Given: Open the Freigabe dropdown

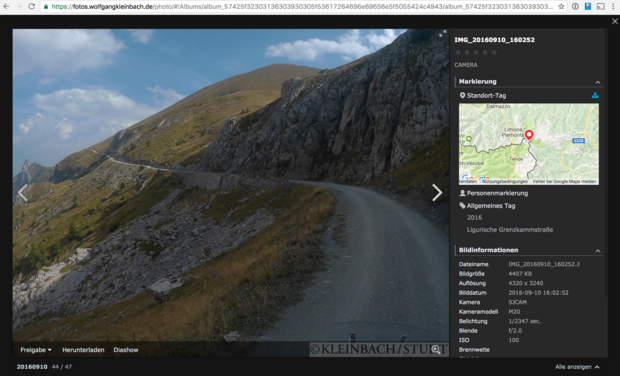Looking at the screenshot, I should (x=36, y=350).
